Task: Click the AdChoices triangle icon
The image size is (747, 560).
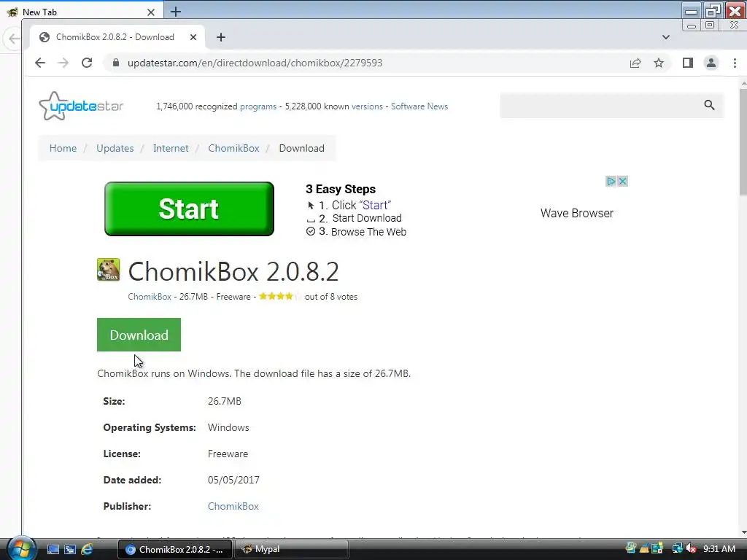Action: [611, 182]
